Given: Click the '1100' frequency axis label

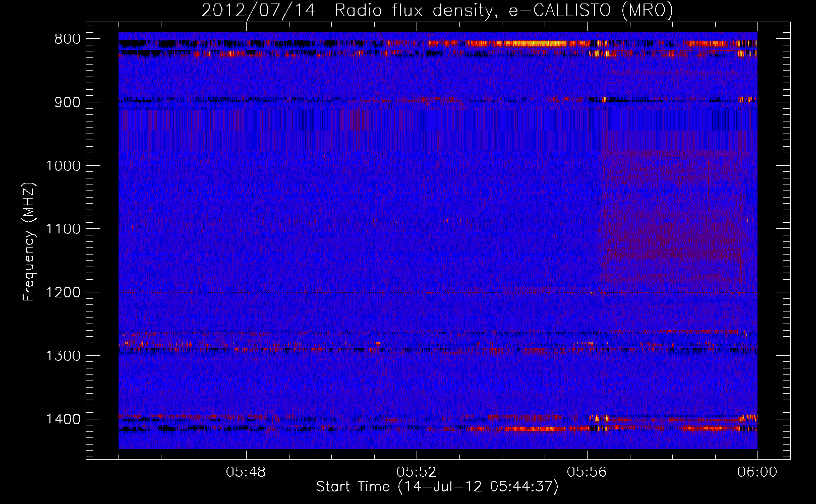Looking at the screenshot, I should (x=64, y=229).
